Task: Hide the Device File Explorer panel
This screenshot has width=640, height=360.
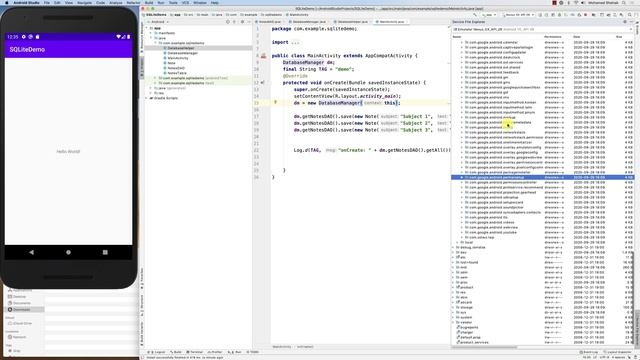Action: [x=631, y=22]
